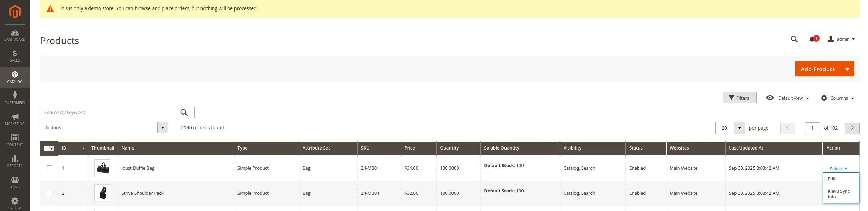The image size is (868, 211).
Task: Toggle the select-all header checkbox
Action: (47, 148)
